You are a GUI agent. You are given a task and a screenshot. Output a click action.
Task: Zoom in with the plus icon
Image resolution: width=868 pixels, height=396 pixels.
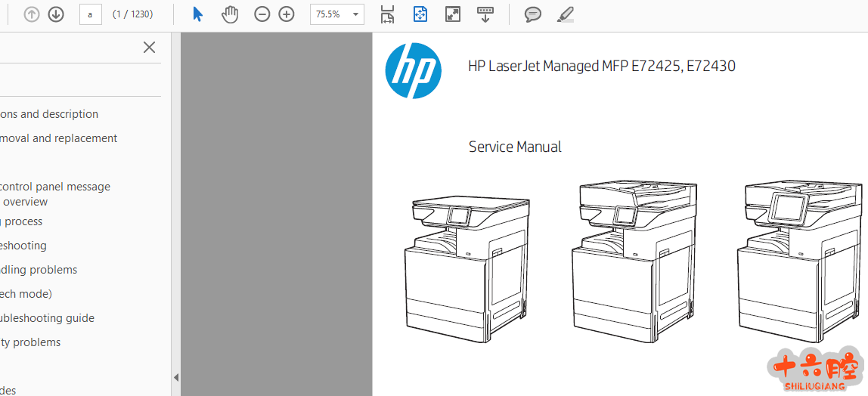(287, 14)
